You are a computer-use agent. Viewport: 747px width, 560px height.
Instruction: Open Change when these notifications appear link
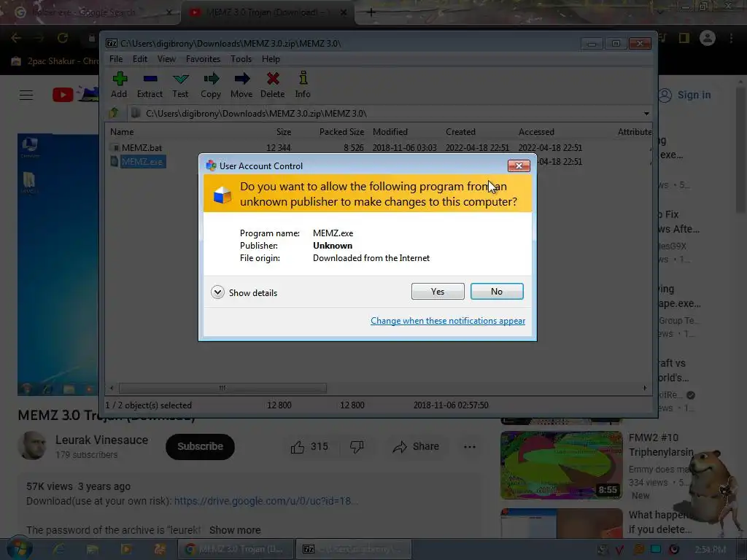(448, 321)
